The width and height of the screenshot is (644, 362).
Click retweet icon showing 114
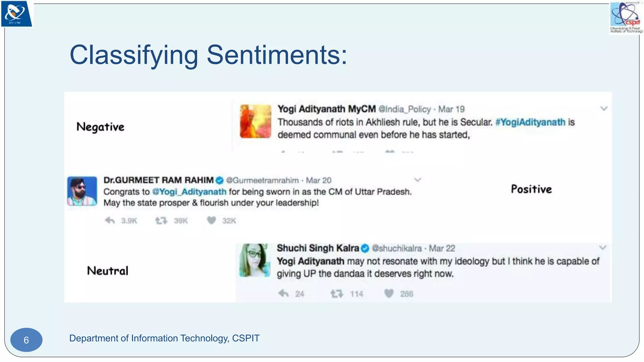click(337, 294)
